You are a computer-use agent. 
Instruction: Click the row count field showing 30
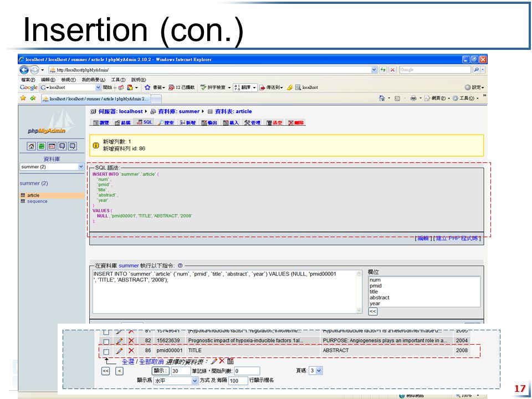click(181, 371)
